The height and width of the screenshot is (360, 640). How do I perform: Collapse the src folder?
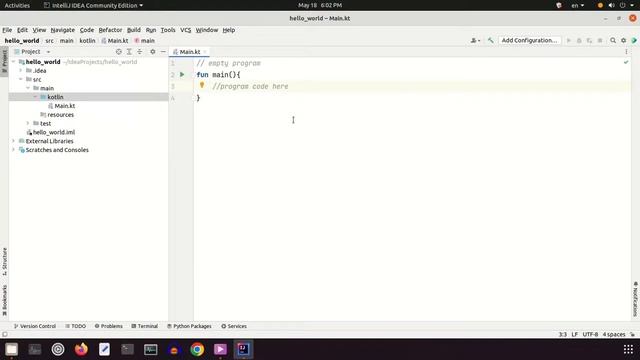pyautogui.click(x=21, y=79)
